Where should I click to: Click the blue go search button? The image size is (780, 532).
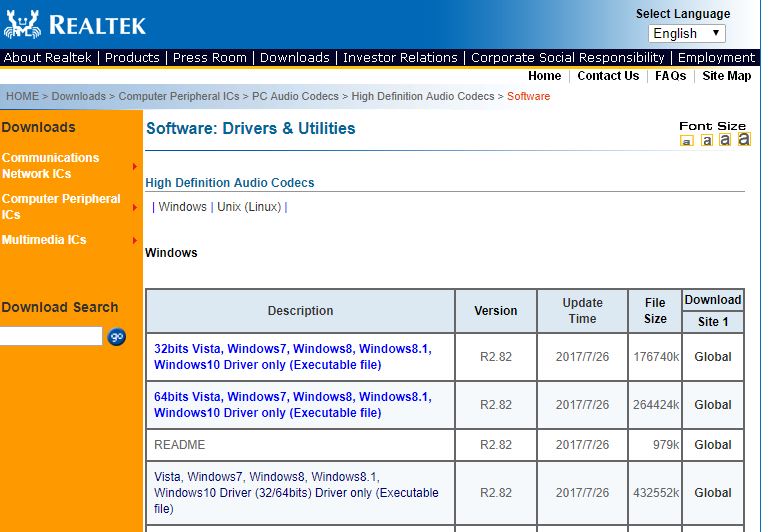click(x=116, y=337)
